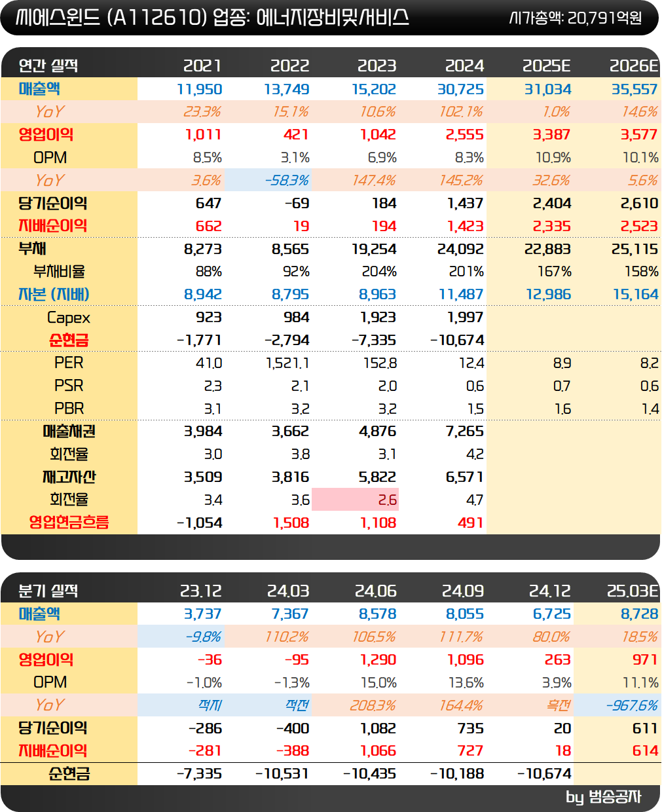662x812 pixels.
Task: Click quarterly revenue 25.03E value 8,728
Action: pyautogui.click(x=639, y=614)
